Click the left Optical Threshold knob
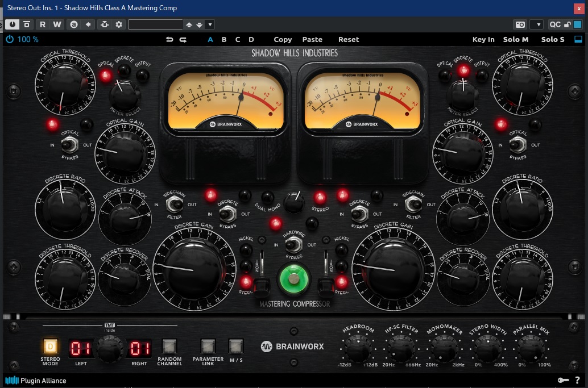588x388 pixels. [x=65, y=85]
